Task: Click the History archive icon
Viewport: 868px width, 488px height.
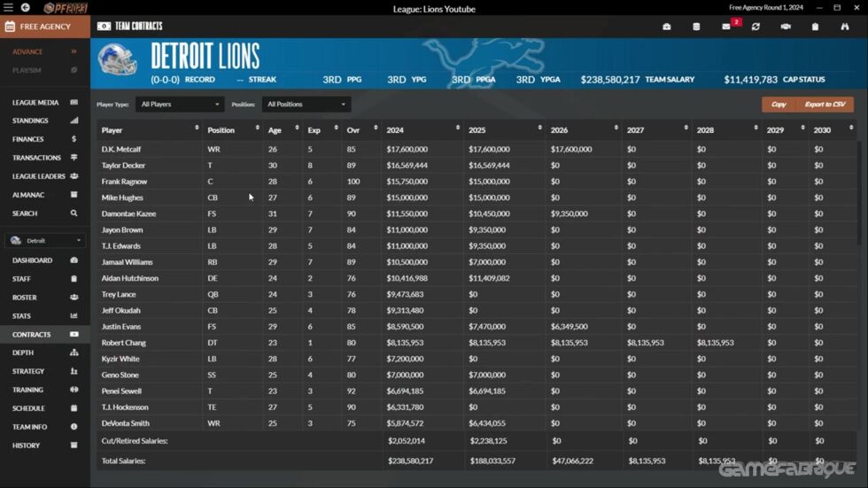Action: [x=74, y=445]
